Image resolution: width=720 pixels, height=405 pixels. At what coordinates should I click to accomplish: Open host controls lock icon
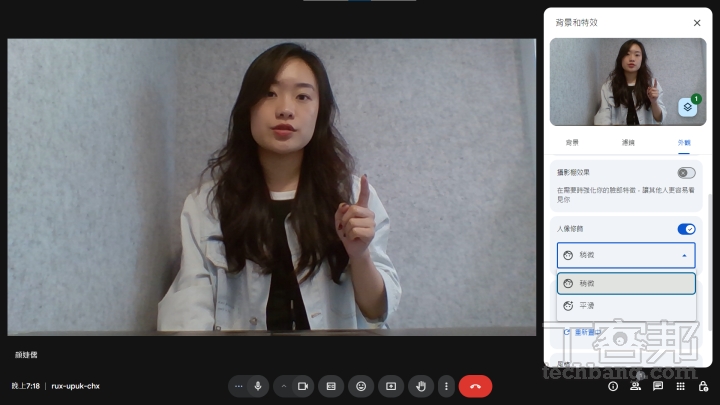(703, 386)
